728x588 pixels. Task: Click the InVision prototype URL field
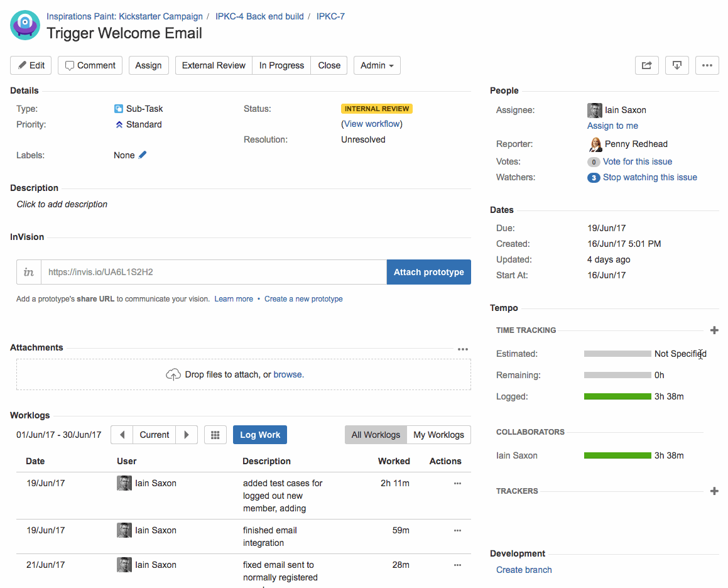(214, 272)
